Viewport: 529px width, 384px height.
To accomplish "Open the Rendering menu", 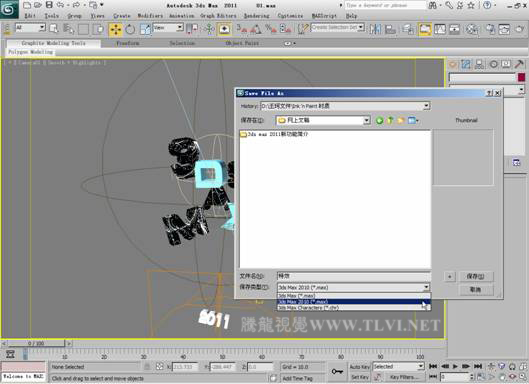I will pos(257,16).
